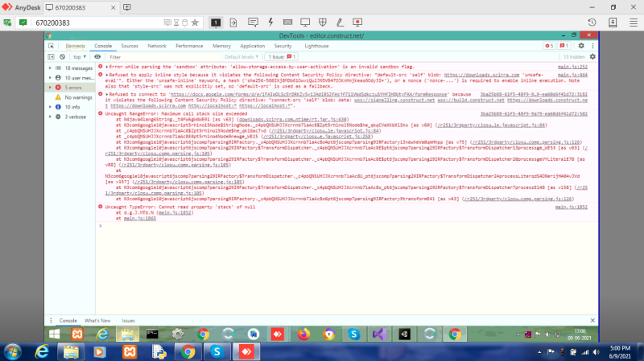Open AnyDesk display settings monitor icon

point(305,23)
